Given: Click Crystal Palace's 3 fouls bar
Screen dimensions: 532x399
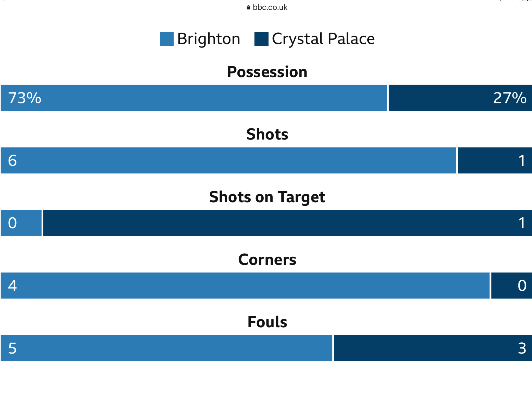Looking at the screenshot, I should pos(433,348).
